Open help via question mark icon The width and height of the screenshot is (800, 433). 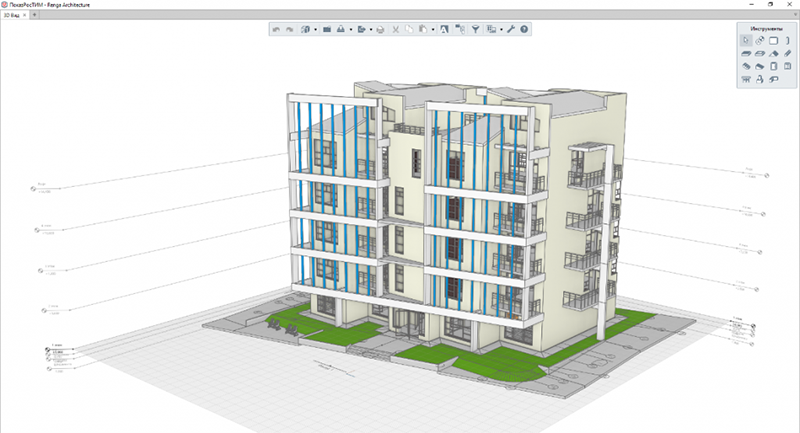pyautogui.click(x=524, y=30)
